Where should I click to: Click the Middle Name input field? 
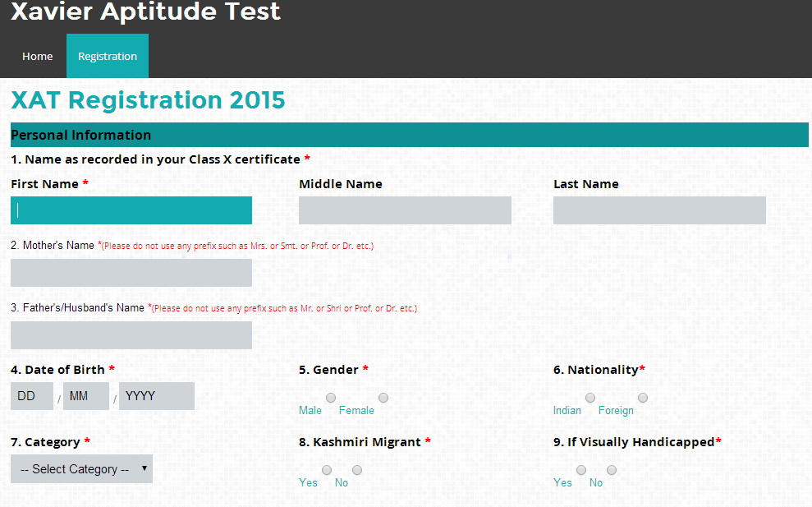405,210
